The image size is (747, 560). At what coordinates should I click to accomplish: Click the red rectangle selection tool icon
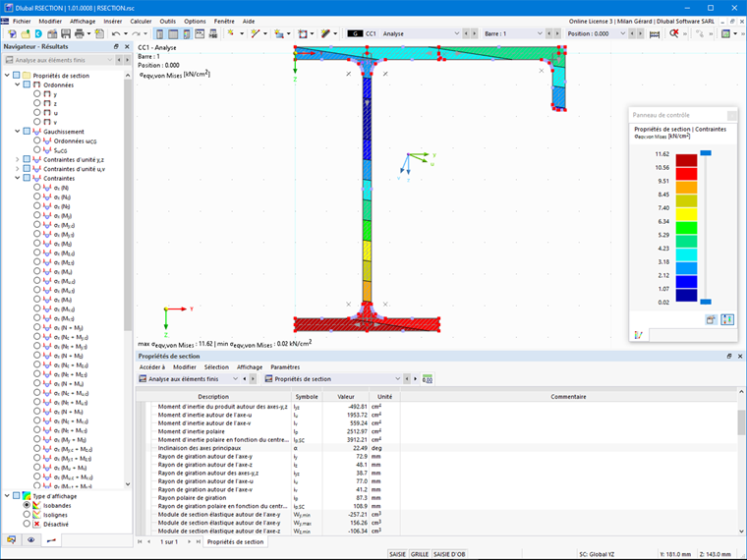coord(303,33)
